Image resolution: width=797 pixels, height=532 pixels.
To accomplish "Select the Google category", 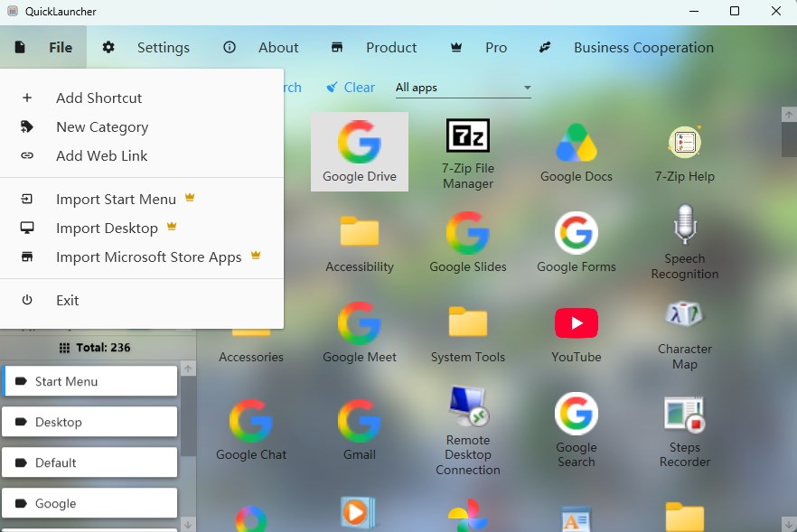I will pyautogui.click(x=89, y=503).
